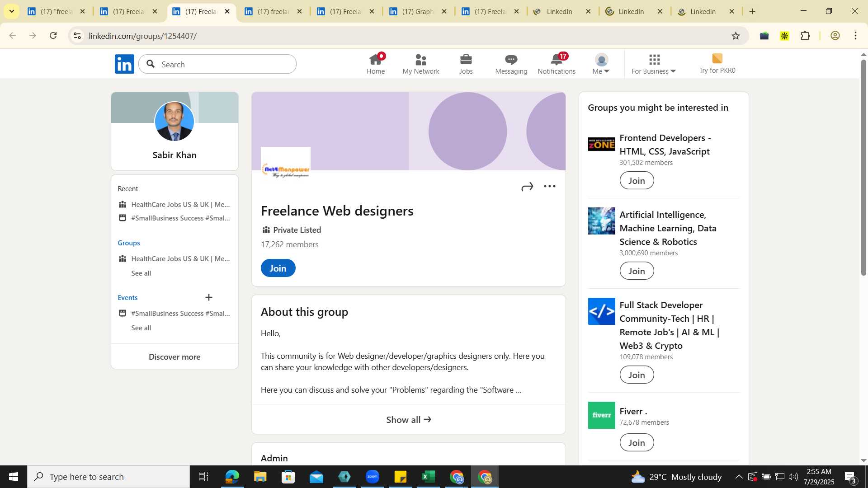Open the group's three-dot more menu
The image size is (868, 488).
[550, 186]
